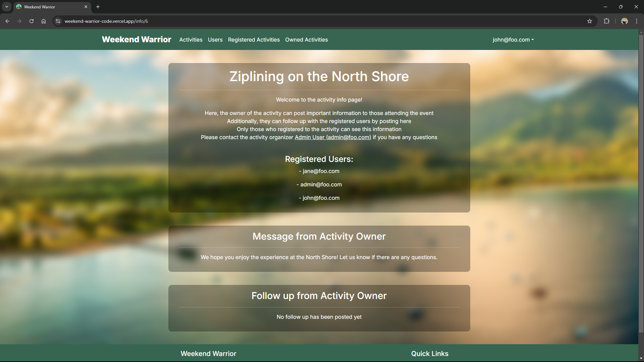Viewport: 644px width, 362px height.
Task: Open the Users nav item
Action: pos(215,40)
